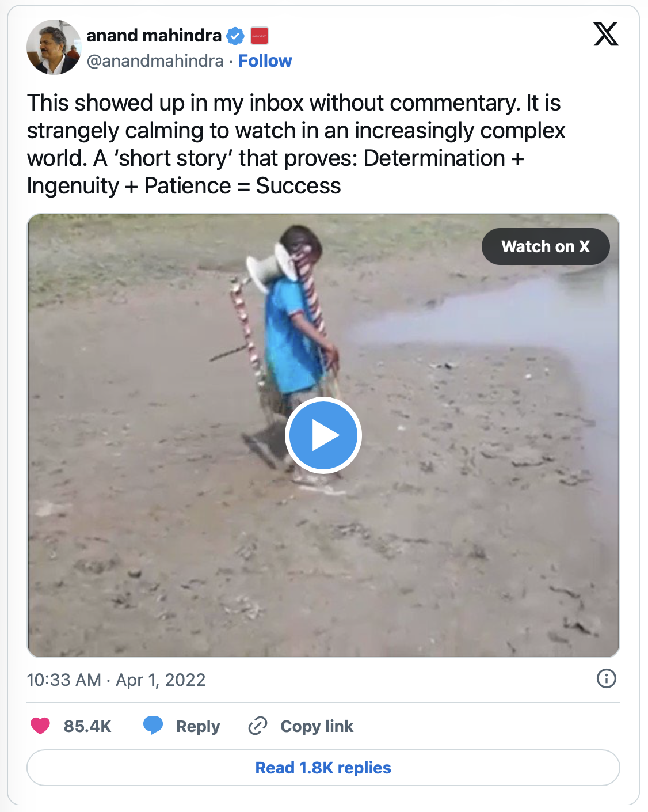Play the embedded video
648x812 pixels.
[323, 435]
